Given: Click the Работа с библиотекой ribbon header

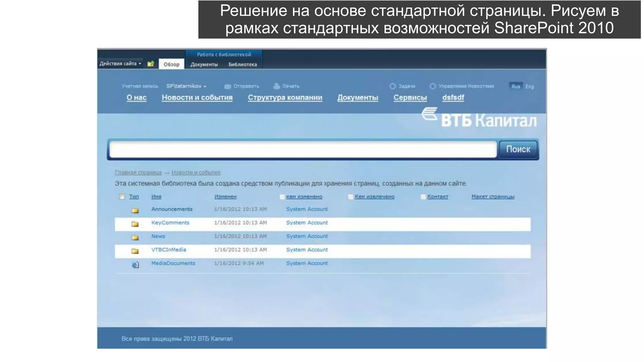Looking at the screenshot, I should [x=224, y=54].
